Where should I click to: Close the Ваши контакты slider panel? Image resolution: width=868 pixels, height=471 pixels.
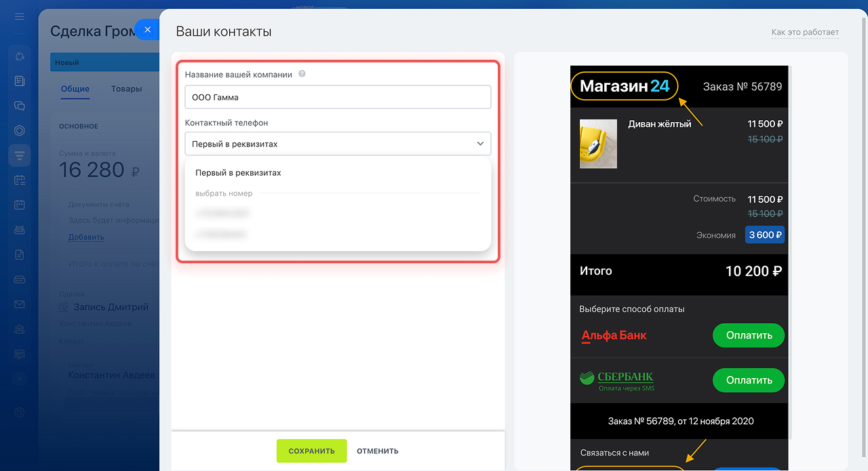tap(147, 30)
